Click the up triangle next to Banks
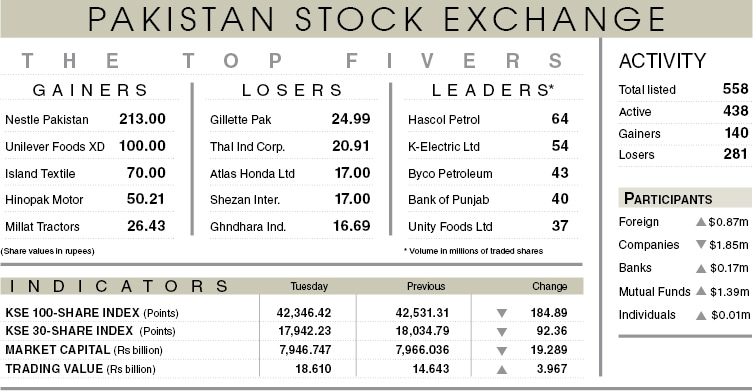This screenshot has width=753, height=391. point(701,269)
